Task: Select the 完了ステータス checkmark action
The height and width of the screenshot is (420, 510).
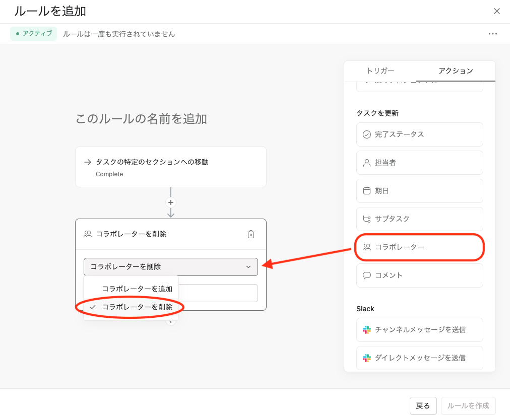Action: click(420, 134)
